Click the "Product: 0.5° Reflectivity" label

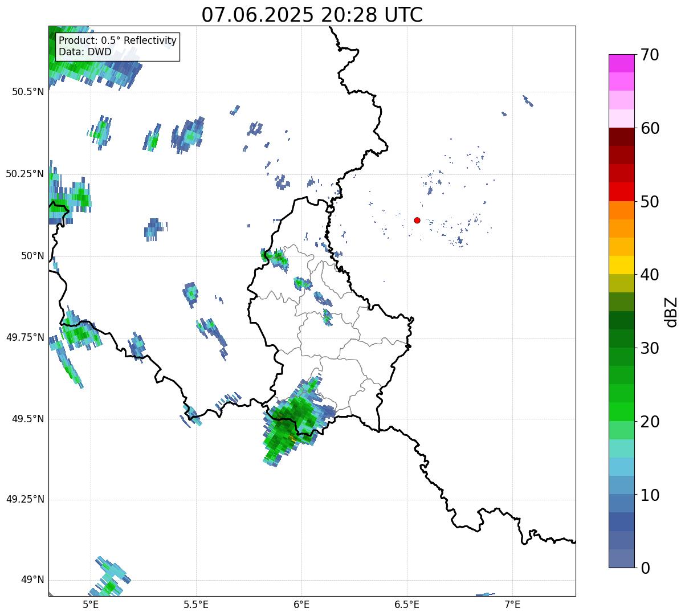(x=118, y=41)
